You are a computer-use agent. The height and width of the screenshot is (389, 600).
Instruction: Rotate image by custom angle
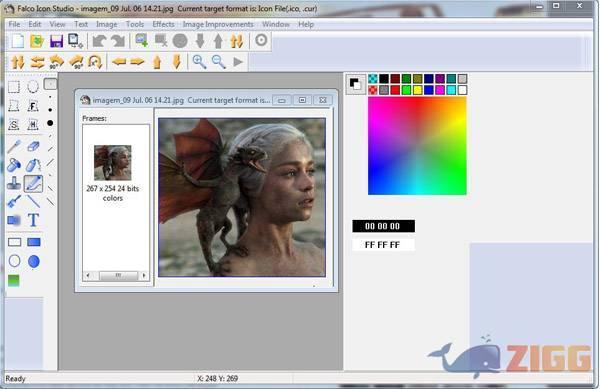95,62
